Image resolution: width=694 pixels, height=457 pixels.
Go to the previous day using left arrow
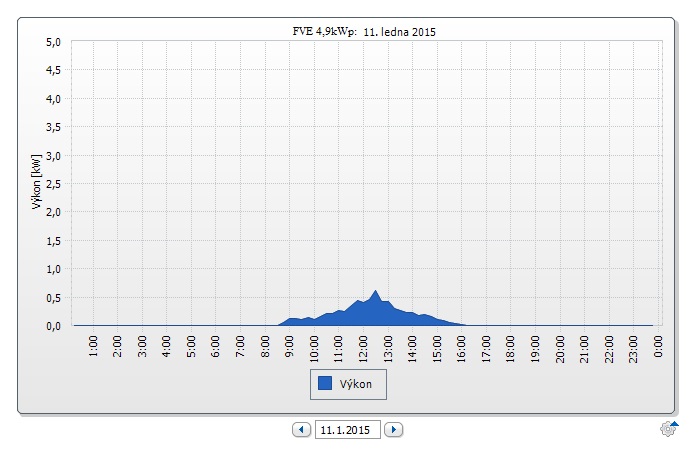click(x=301, y=430)
